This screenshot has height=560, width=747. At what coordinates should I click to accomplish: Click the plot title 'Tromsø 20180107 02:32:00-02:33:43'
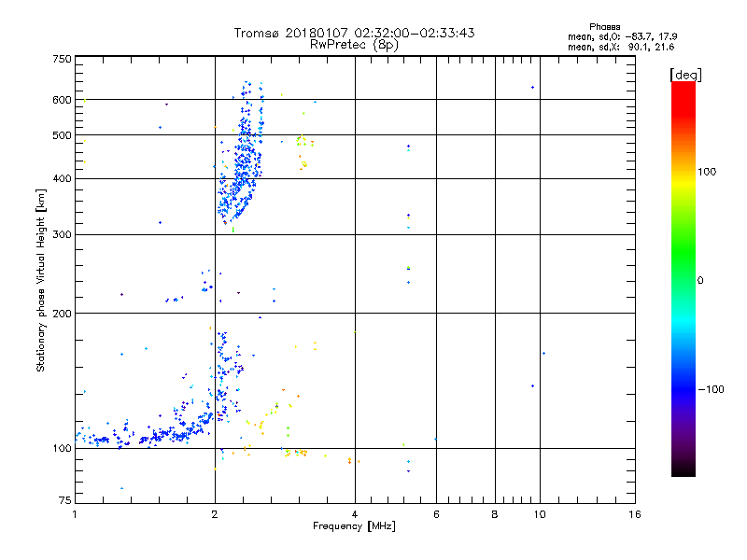click(354, 33)
